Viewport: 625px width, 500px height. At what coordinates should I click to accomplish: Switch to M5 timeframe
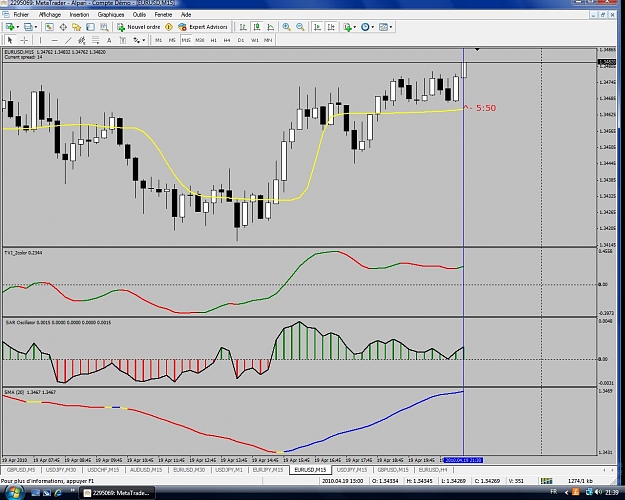[x=172, y=40]
